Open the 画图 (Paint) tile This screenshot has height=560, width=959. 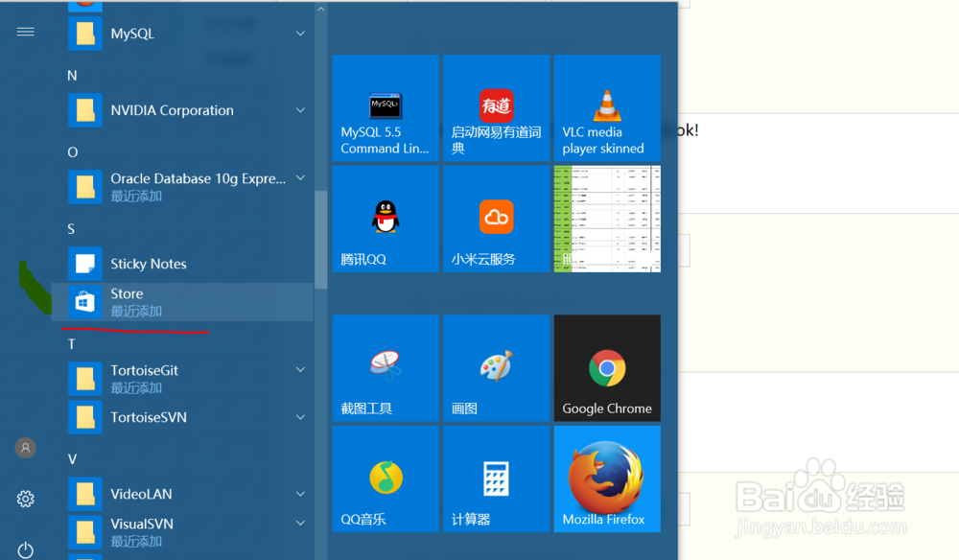496,367
